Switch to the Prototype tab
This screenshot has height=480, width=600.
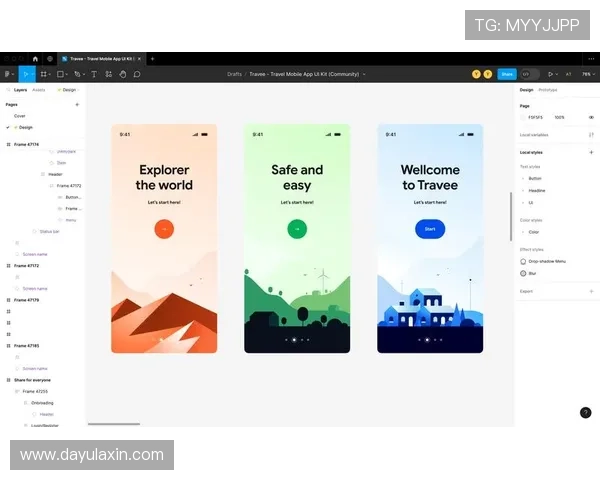[x=548, y=90]
